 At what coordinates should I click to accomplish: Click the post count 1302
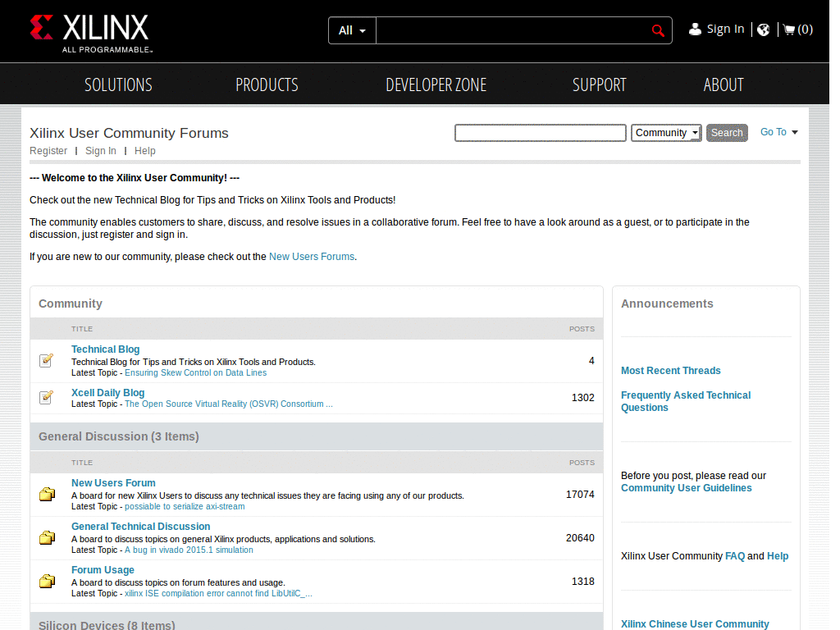point(583,398)
